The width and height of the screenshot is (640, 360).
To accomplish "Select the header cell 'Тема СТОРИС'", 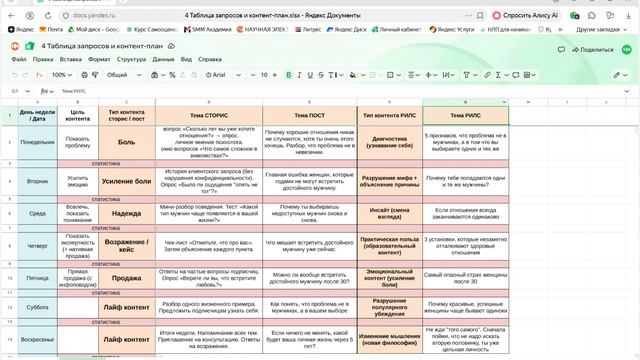I will pyautogui.click(x=209, y=116).
